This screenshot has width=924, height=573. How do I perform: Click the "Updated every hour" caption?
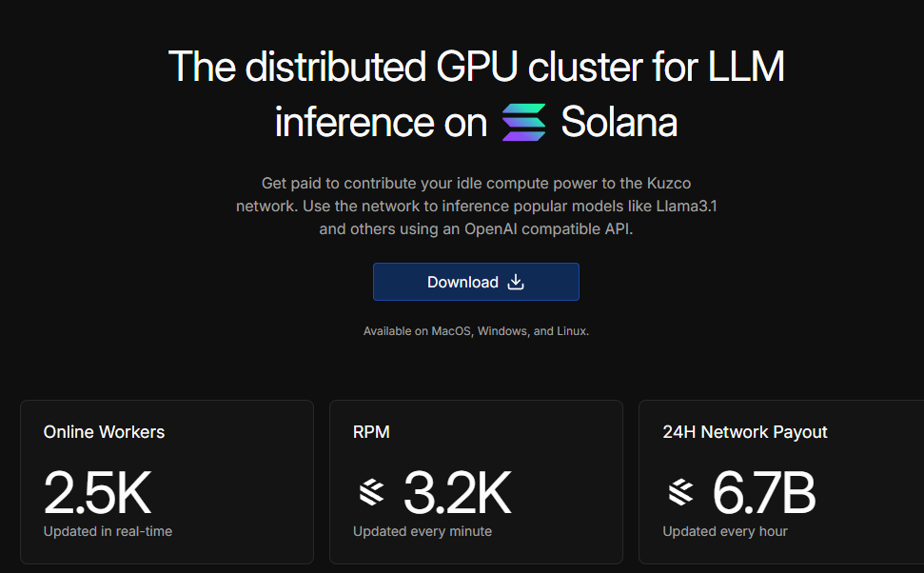tap(725, 531)
